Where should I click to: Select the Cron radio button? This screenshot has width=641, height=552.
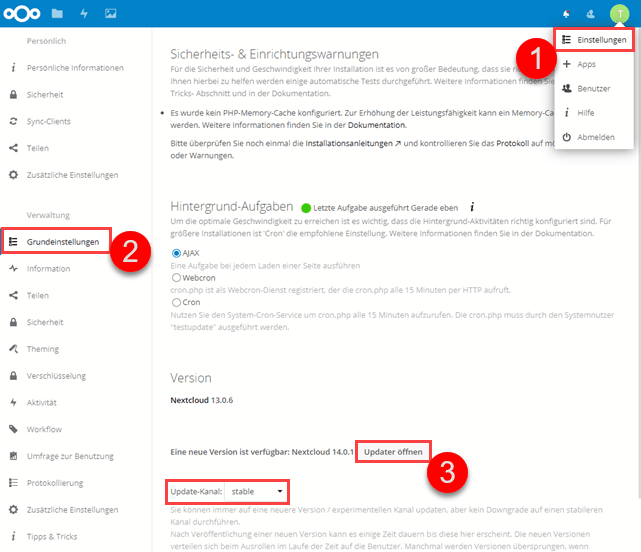(176, 302)
